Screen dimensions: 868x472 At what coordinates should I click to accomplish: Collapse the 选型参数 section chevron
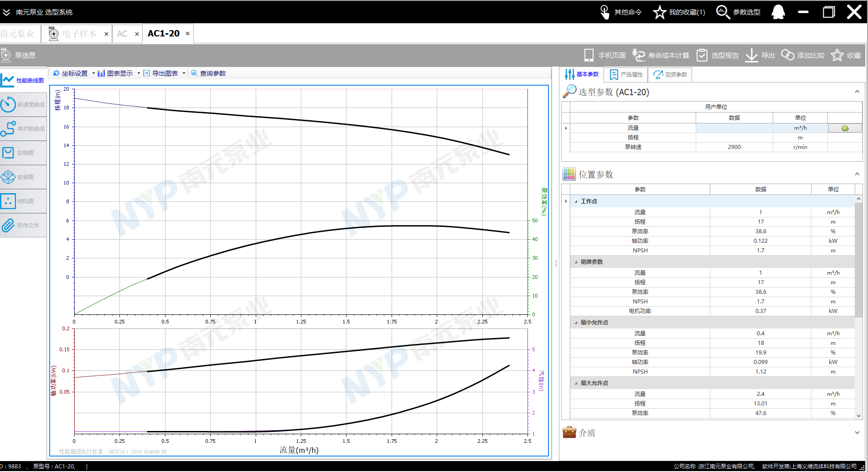click(x=857, y=92)
